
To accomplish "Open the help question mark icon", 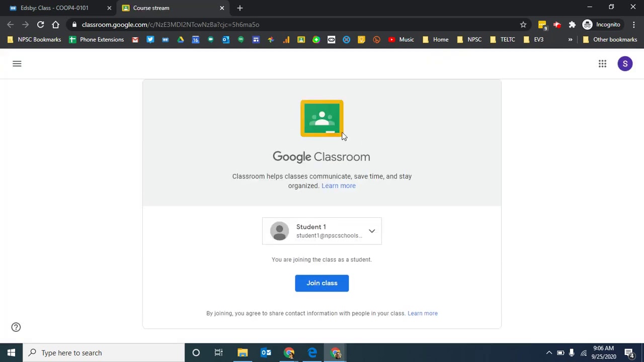I will coord(16,327).
